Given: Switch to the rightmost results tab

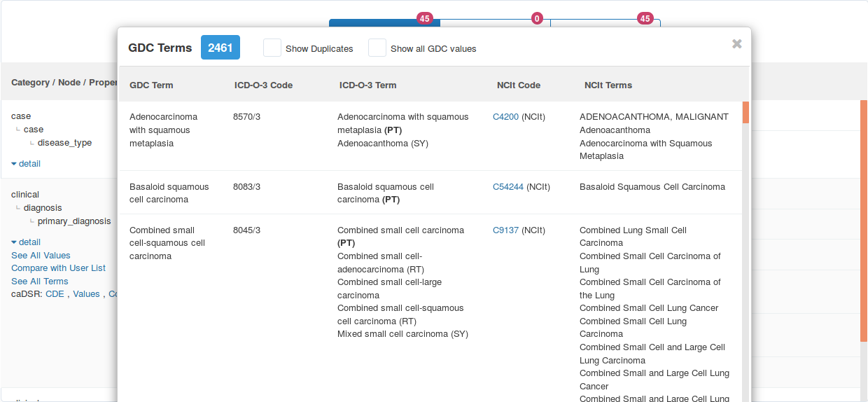Looking at the screenshot, I should tap(605, 23).
